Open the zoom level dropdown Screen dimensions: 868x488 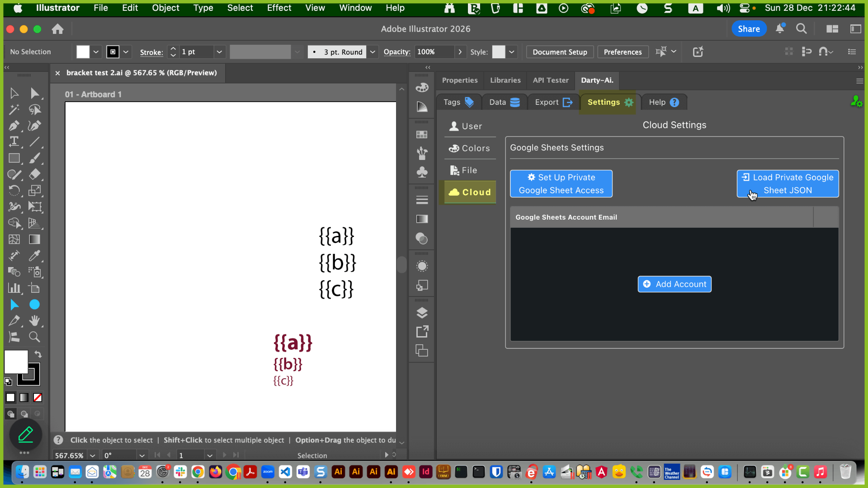tap(93, 455)
